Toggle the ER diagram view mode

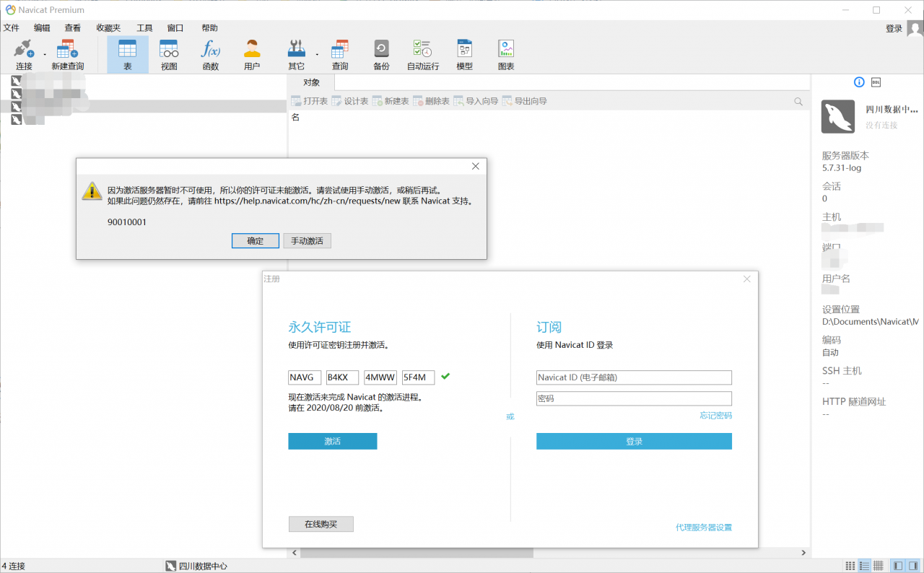click(x=877, y=565)
